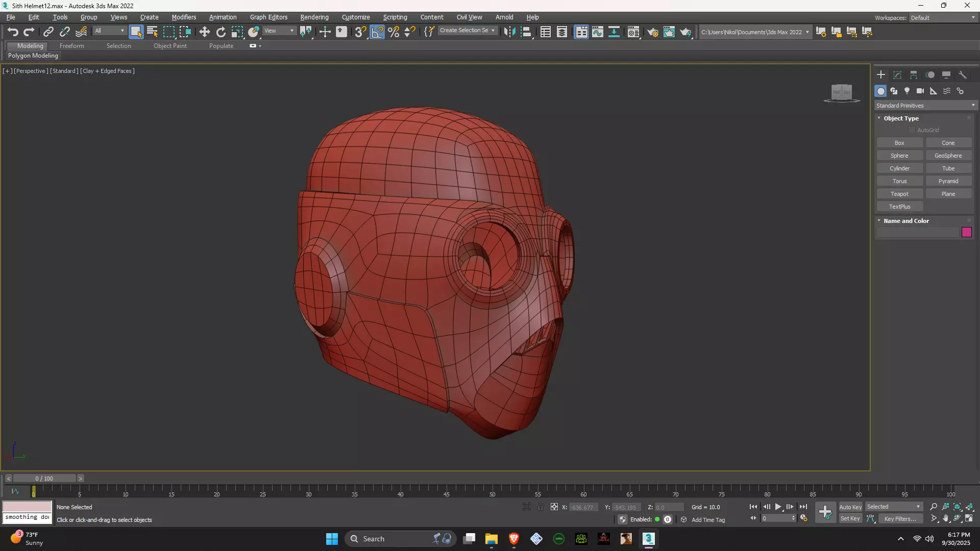Open the project path dropdown
Screen dimensions: 980x551
tap(755, 32)
